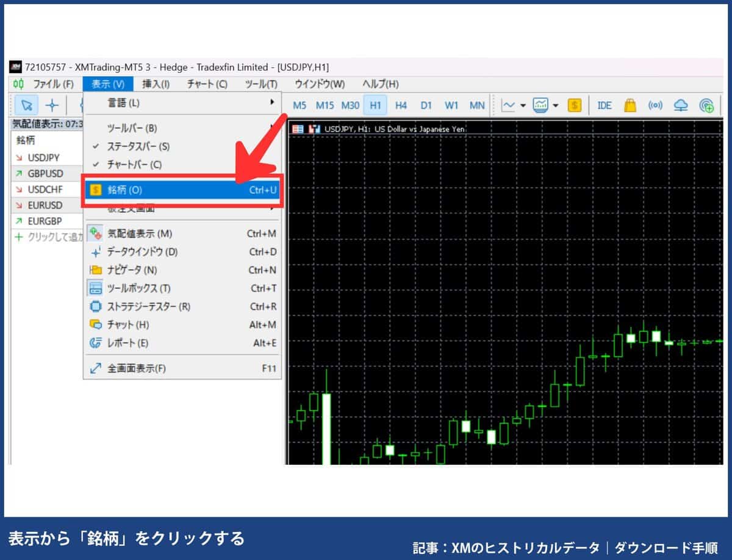
Task: Click the cursor selection tool
Action: pyautogui.click(x=26, y=105)
